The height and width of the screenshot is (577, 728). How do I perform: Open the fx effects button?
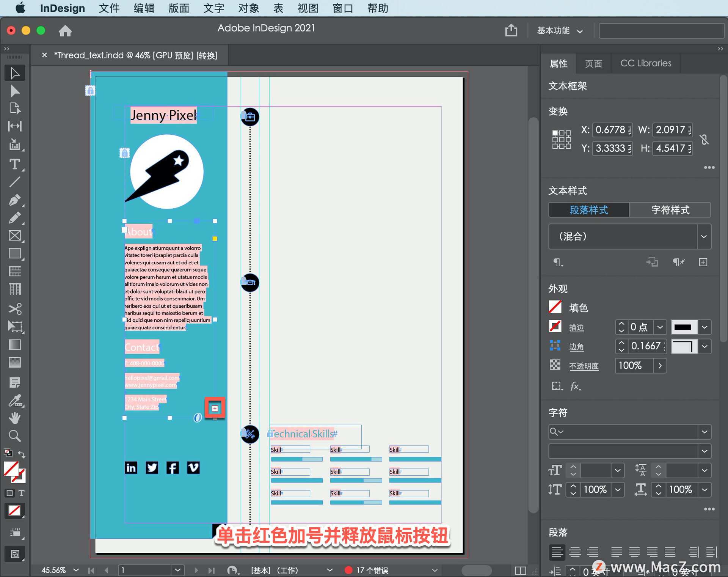pyautogui.click(x=575, y=386)
